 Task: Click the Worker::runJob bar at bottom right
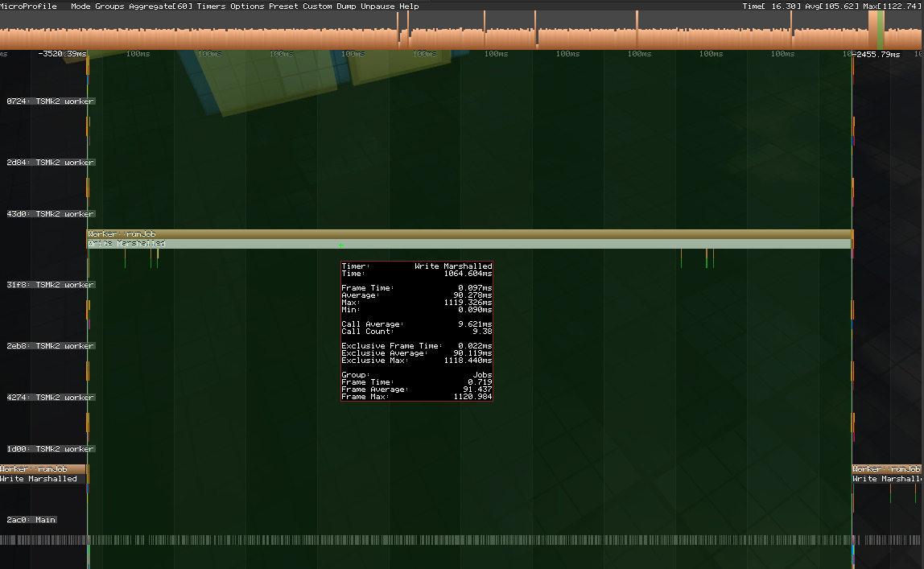[x=888, y=469]
